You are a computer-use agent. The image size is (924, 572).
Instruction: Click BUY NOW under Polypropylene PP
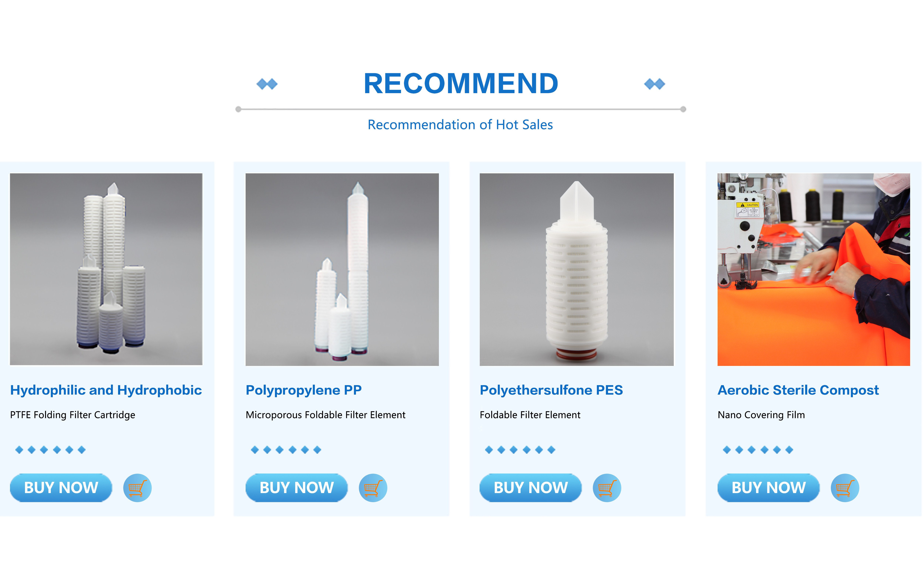click(x=297, y=488)
